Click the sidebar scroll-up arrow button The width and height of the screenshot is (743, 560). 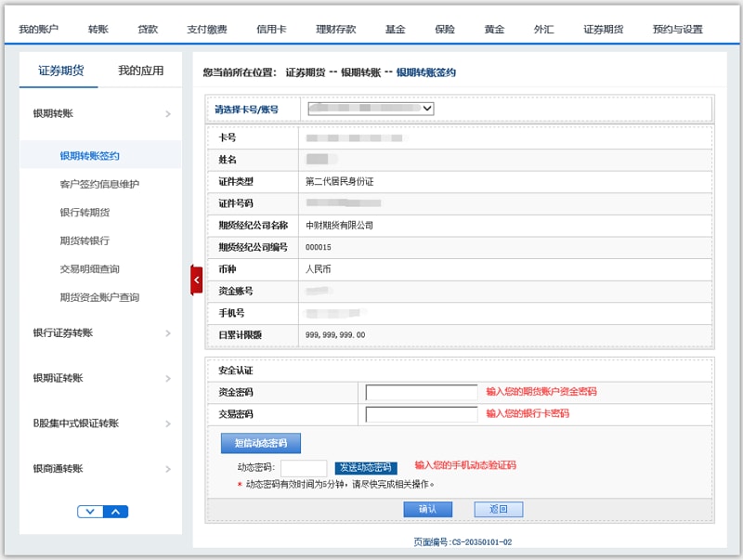tap(115, 511)
